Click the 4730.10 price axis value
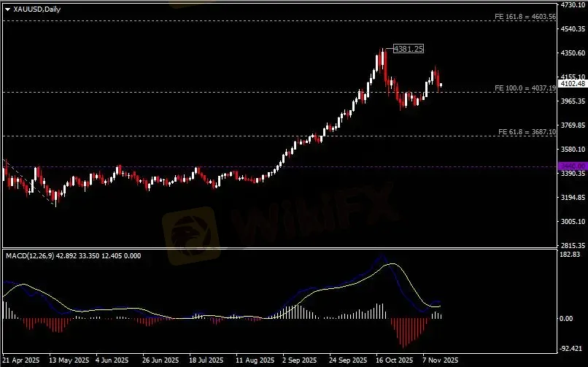The width and height of the screenshot is (588, 367). click(x=573, y=4)
